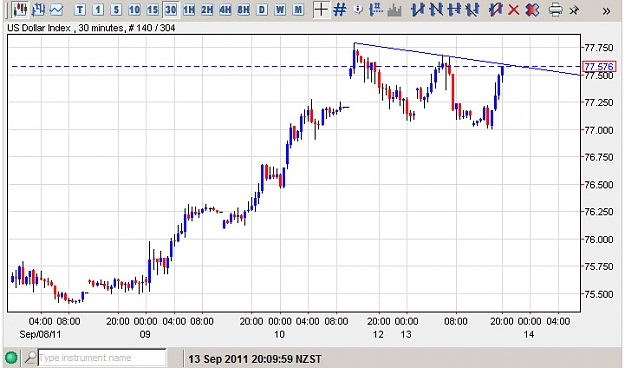This screenshot has width=625, height=368.
Task: Click the 13 Sep 2011 20:09:59 NZST clock
Action: point(255,359)
